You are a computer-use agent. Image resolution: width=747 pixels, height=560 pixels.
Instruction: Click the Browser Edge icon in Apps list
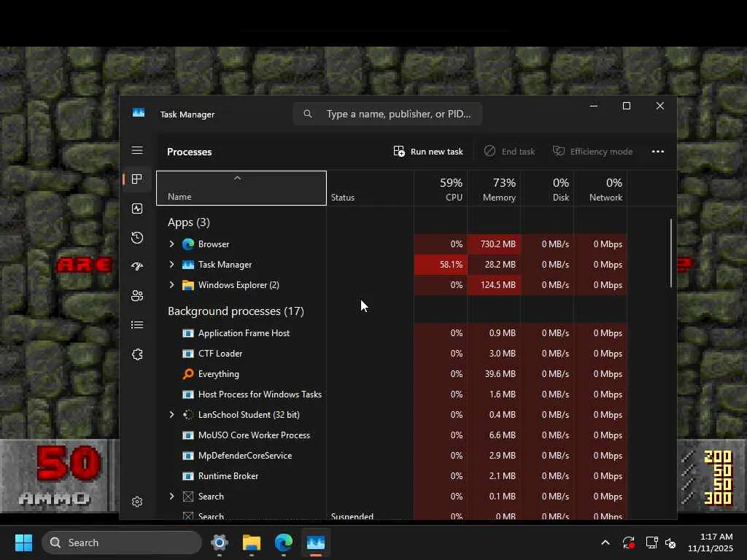(x=188, y=244)
